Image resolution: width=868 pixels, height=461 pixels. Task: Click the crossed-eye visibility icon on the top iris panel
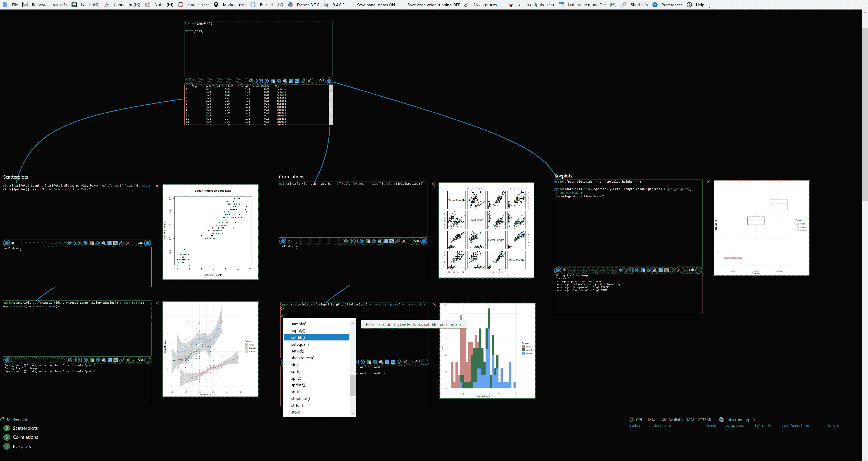coord(279,81)
